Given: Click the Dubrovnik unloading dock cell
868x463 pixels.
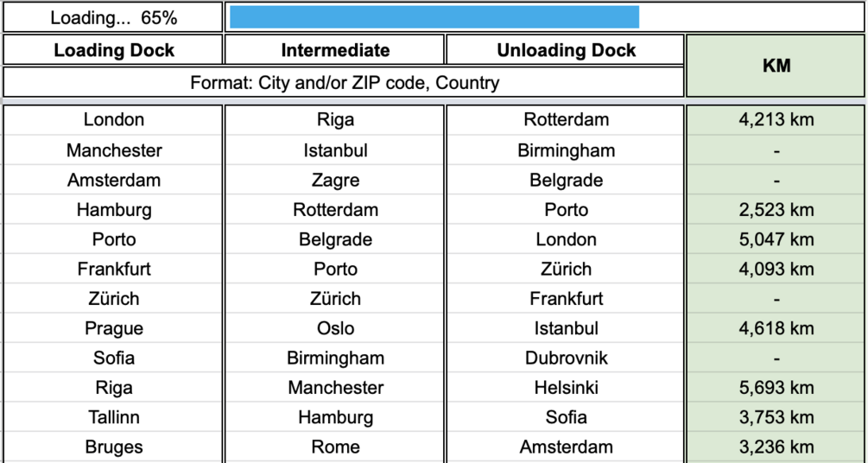Looking at the screenshot, I should click(x=566, y=358).
